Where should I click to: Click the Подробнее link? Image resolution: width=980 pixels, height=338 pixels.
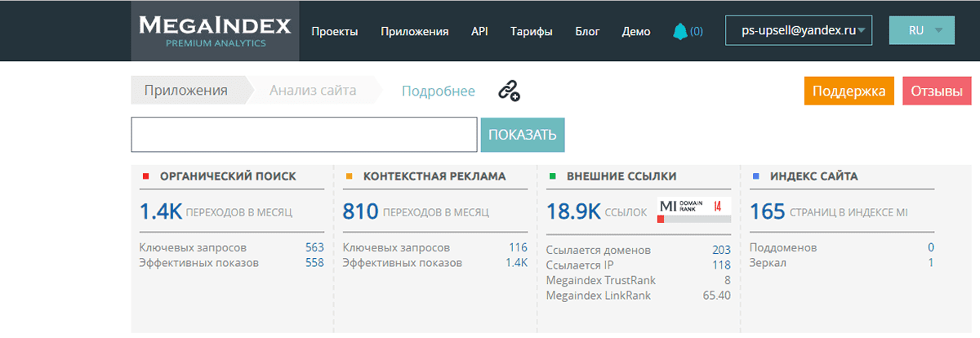(439, 91)
